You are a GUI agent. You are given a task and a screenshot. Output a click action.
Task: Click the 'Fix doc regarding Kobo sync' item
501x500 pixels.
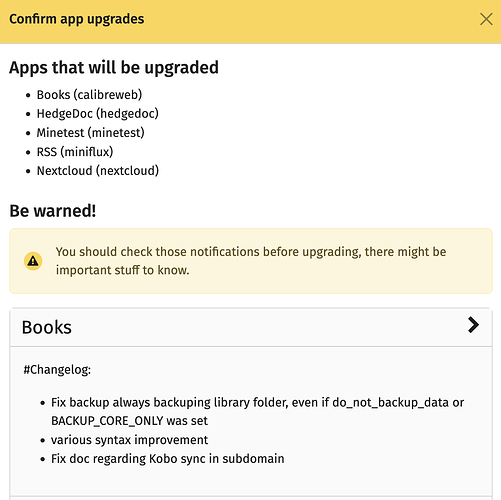pos(168,459)
